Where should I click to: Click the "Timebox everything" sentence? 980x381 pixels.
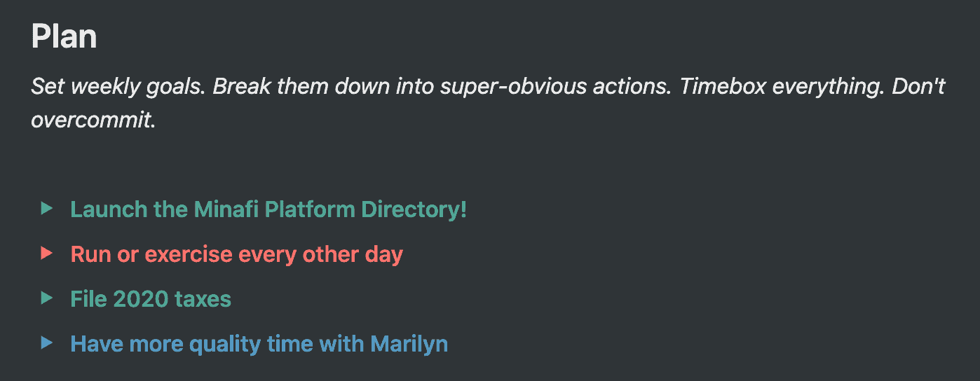(x=772, y=87)
